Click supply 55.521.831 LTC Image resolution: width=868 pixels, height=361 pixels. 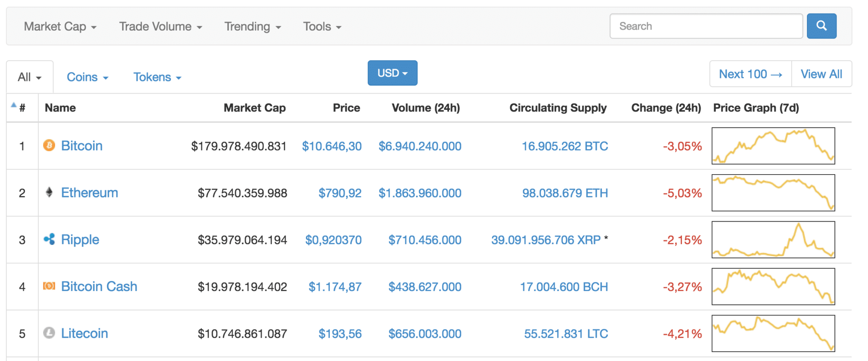tap(566, 334)
